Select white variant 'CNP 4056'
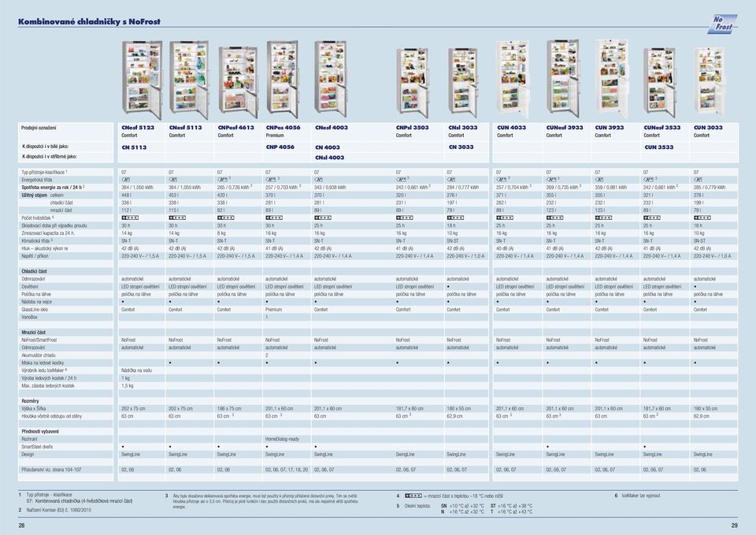Screen dimensions: 756x535 click(x=280, y=147)
